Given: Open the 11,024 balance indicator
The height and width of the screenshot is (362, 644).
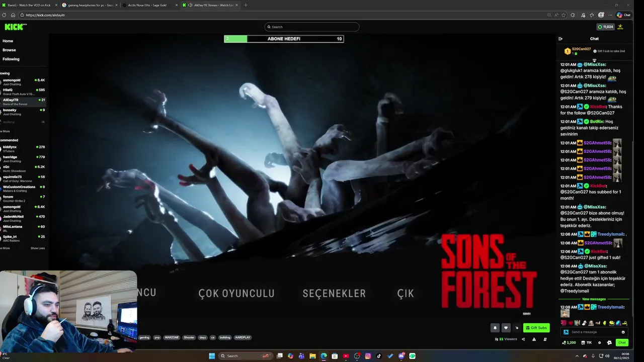Looking at the screenshot, I should 605,27.
